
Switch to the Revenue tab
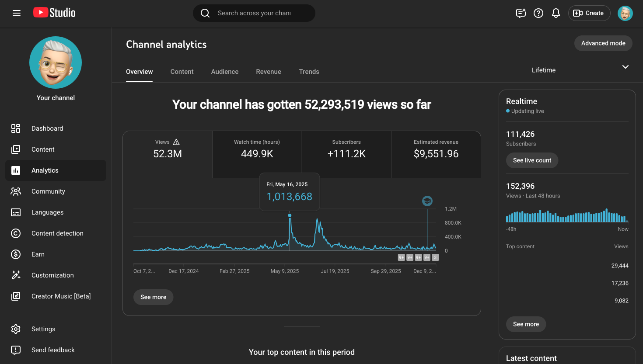pyautogui.click(x=269, y=72)
